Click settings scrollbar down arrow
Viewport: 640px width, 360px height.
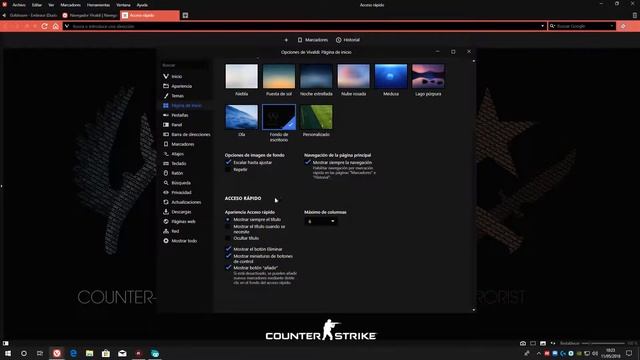click(x=473, y=310)
